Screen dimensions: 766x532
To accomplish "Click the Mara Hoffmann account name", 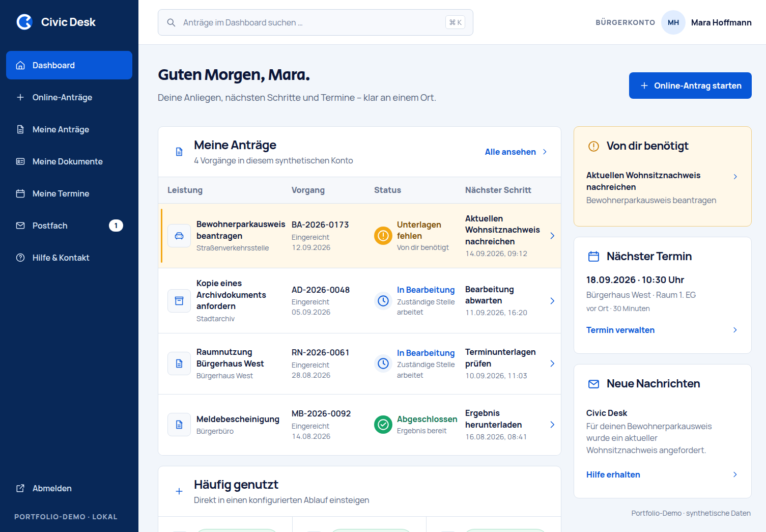I will [721, 22].
